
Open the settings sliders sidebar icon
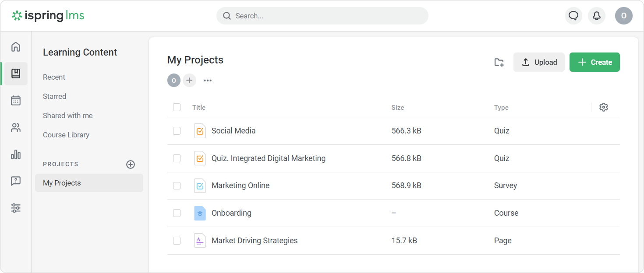click(16, 208)
